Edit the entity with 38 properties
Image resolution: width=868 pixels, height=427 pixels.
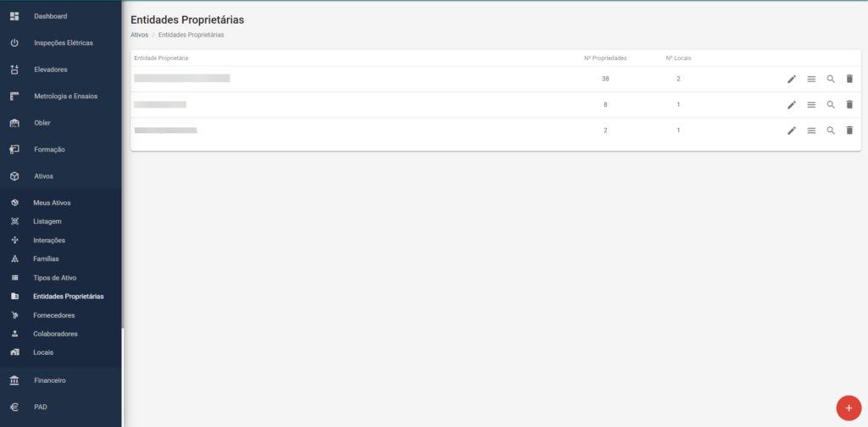(792, 79)
